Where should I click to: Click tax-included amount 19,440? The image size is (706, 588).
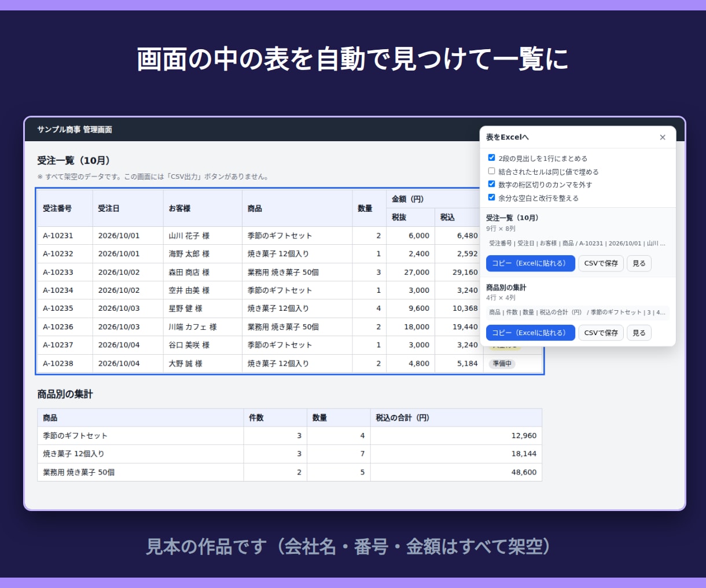(465, 327)
